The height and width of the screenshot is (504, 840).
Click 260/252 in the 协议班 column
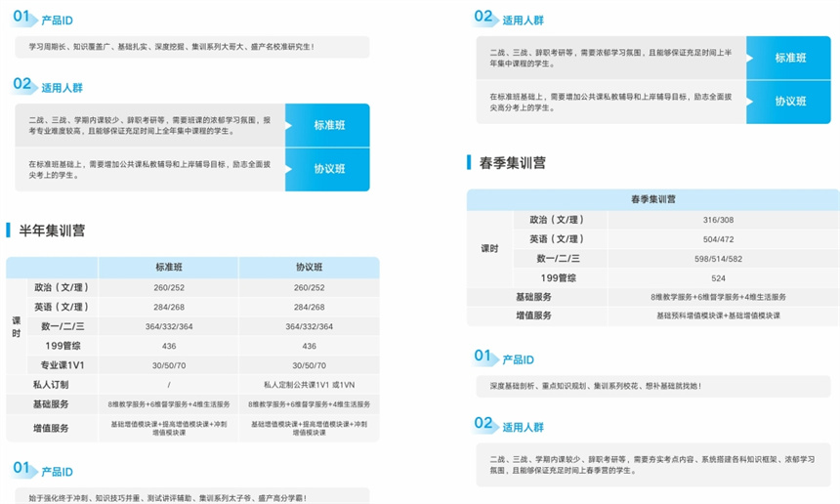309,287
